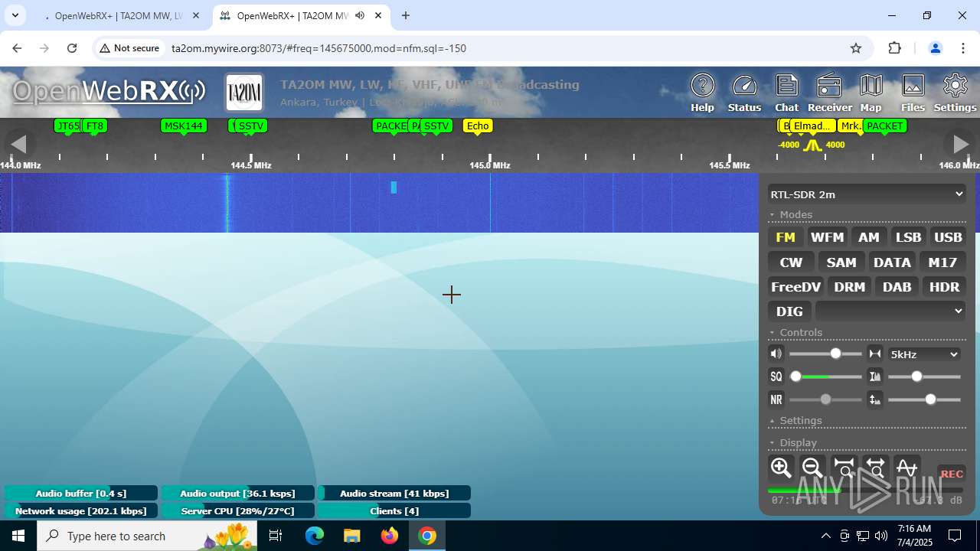980x551 pixels.
Task: Tune to the MSK144 bookmark
Action: tap(184, 126)
